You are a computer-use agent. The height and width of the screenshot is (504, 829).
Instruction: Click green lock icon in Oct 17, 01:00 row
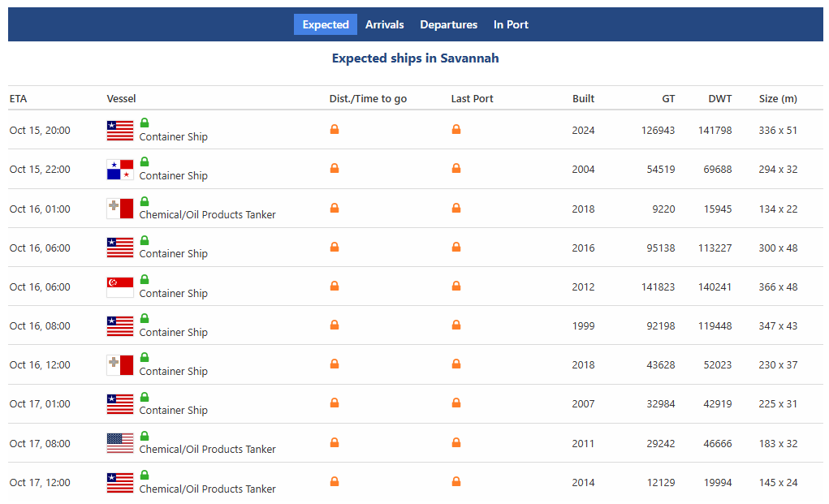pyautogui.click(x=145, y=397)
